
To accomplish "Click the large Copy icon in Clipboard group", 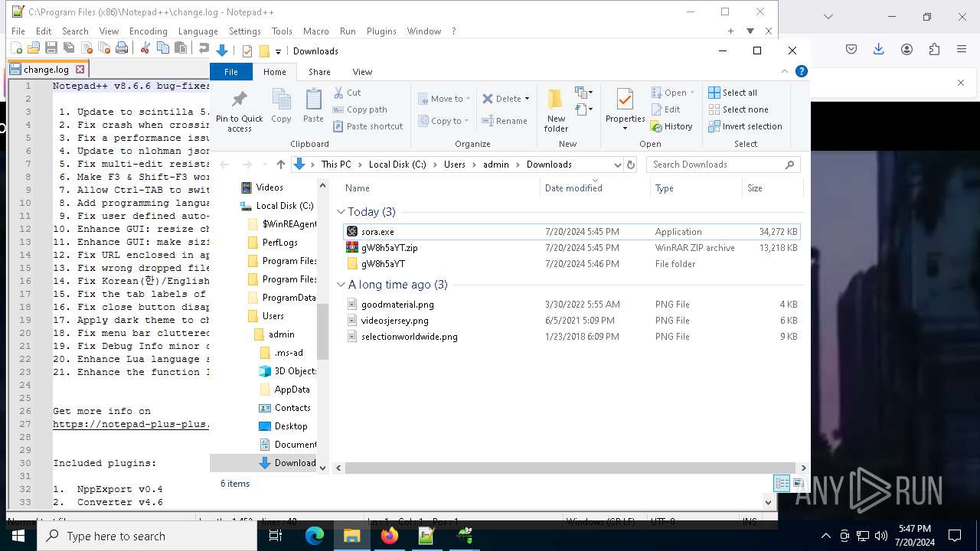I will point(281,106).
